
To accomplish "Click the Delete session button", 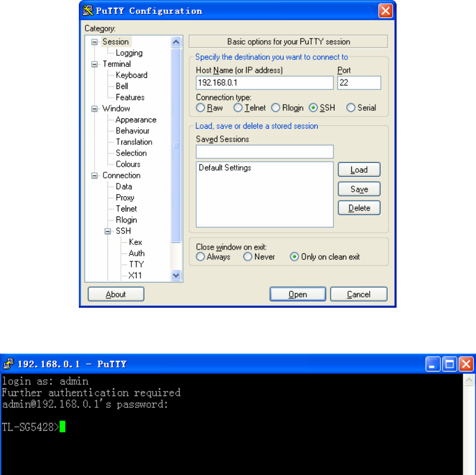I will pos(359,208).
